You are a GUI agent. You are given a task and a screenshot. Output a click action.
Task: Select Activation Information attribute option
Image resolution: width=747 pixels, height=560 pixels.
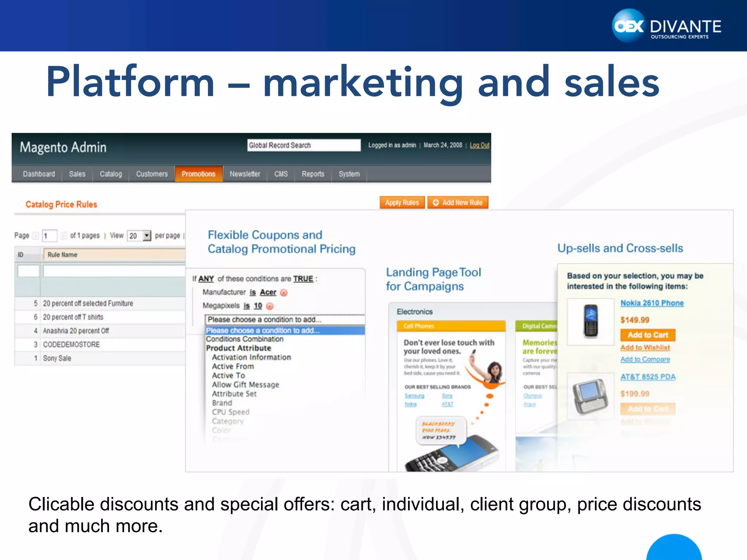[252, 357]
